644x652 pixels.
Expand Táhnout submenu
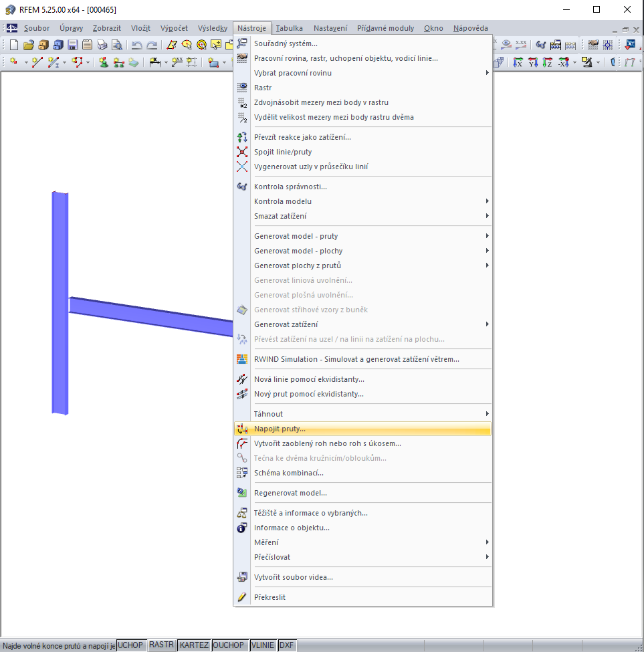tap(362, 414)
